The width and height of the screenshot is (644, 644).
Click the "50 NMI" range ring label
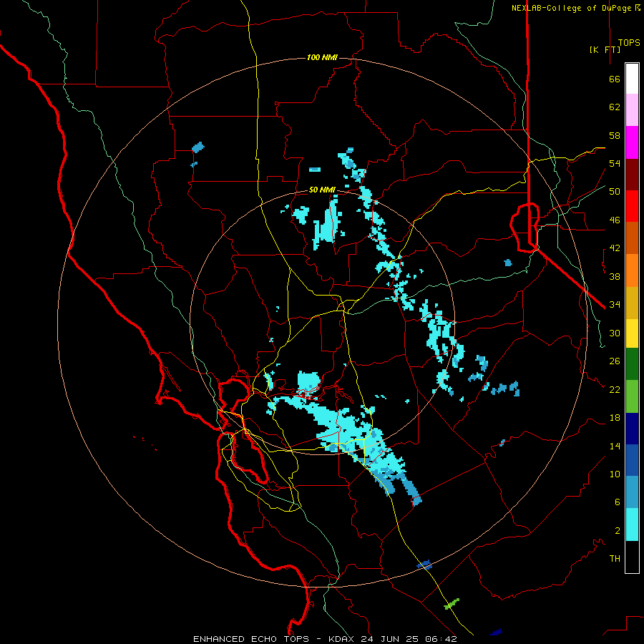pyautogui.click(x=322, y=190)
